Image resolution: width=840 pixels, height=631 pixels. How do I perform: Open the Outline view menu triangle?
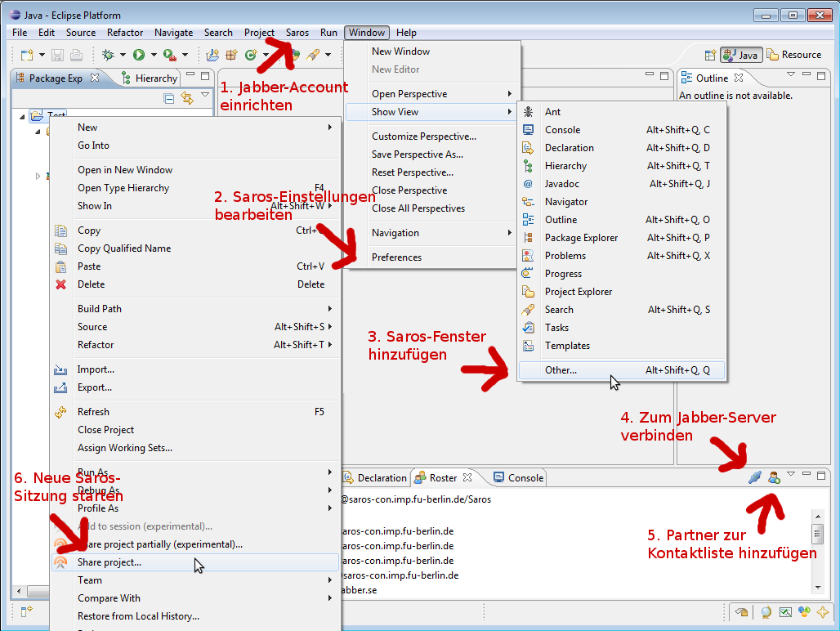[x=790, y=75]
